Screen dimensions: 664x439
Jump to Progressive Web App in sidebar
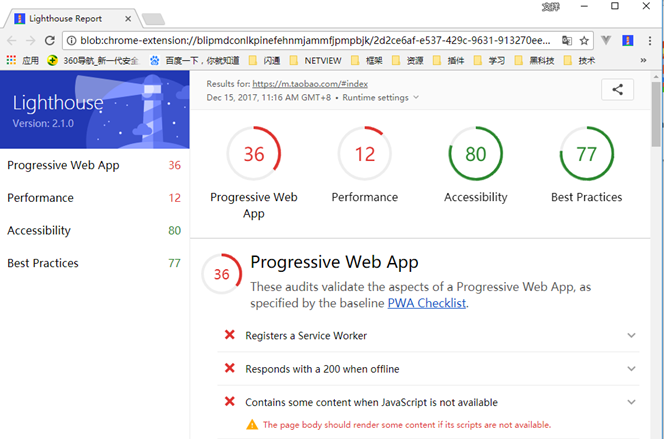click(x=94, y=165)
